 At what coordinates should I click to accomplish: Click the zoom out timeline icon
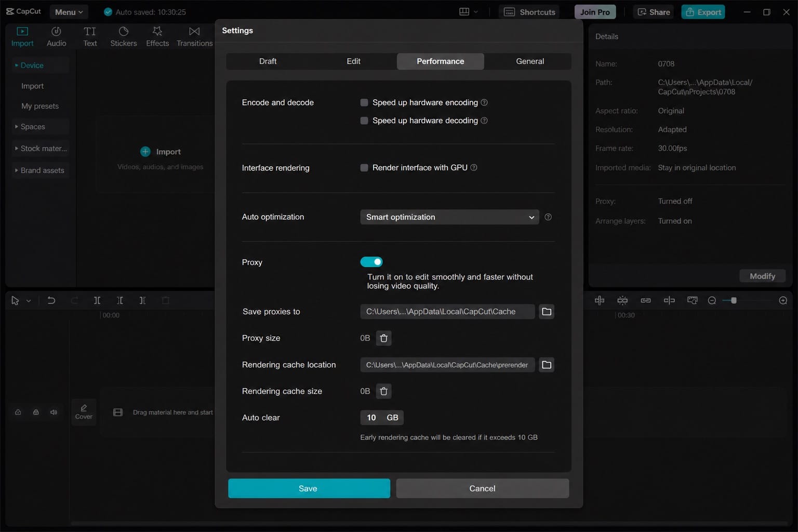(712, 300)
